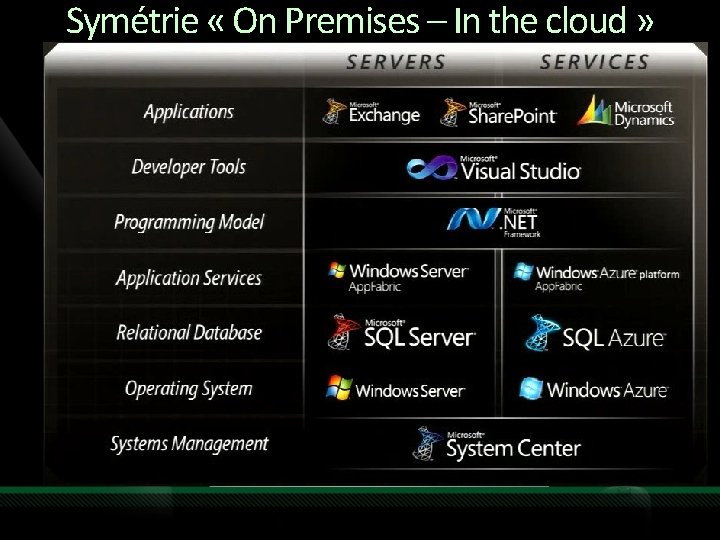Click the 'System Center' text
The image size is (720, 540).
click(x=513, y=449)
